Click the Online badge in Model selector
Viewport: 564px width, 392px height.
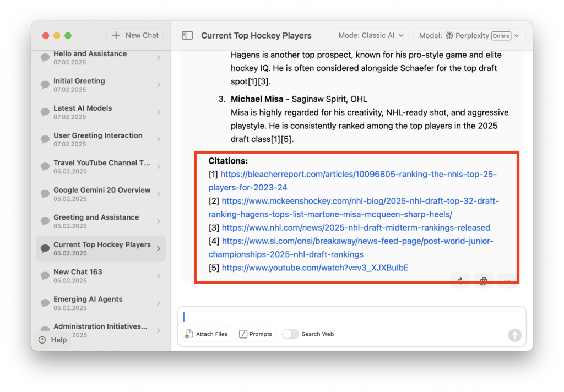click(x=501, y=36)
